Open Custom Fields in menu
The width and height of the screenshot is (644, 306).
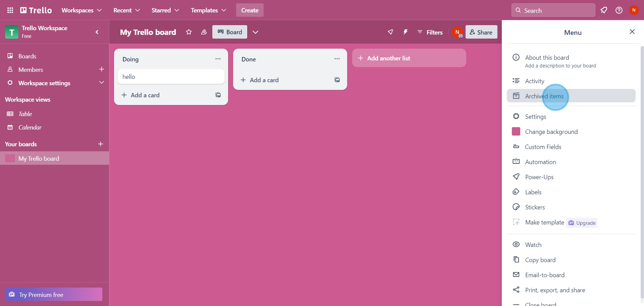click(x=571, y=147)
